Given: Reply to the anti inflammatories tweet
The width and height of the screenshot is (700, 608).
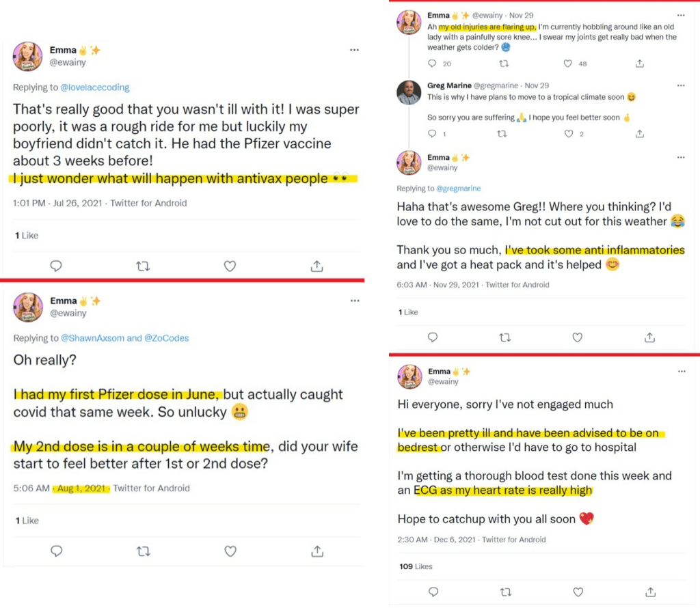Looking at the screenshot, I should pyautogui.click(x=432, y=337).
